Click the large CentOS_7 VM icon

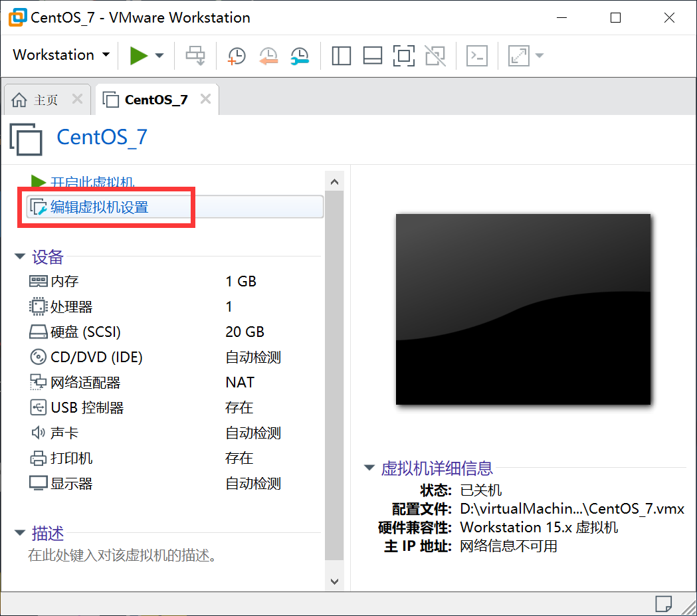coord(26,139)
